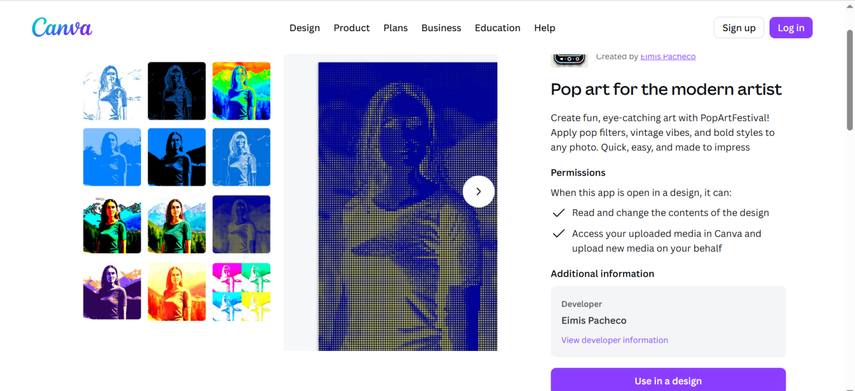This screenshot has width=855, height=391.
Task: Click the large halftone preview image
Action: tap(407, 206)
